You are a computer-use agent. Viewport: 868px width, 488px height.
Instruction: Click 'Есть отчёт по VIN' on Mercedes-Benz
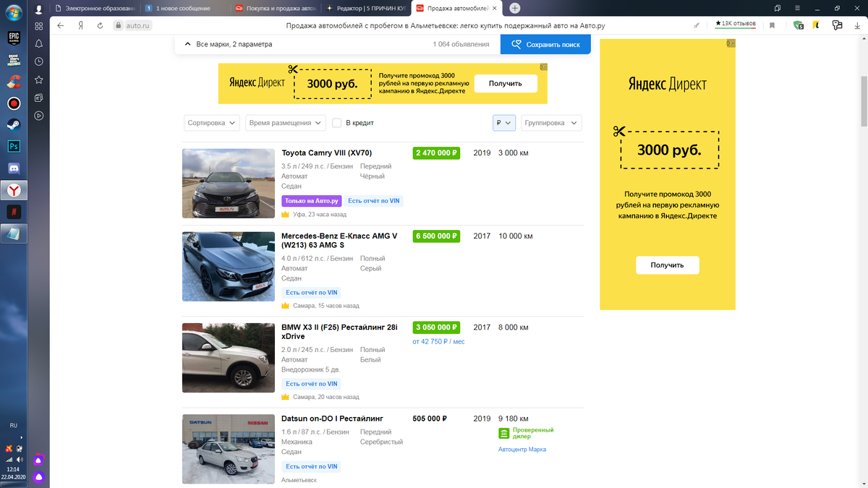point(311,293)
